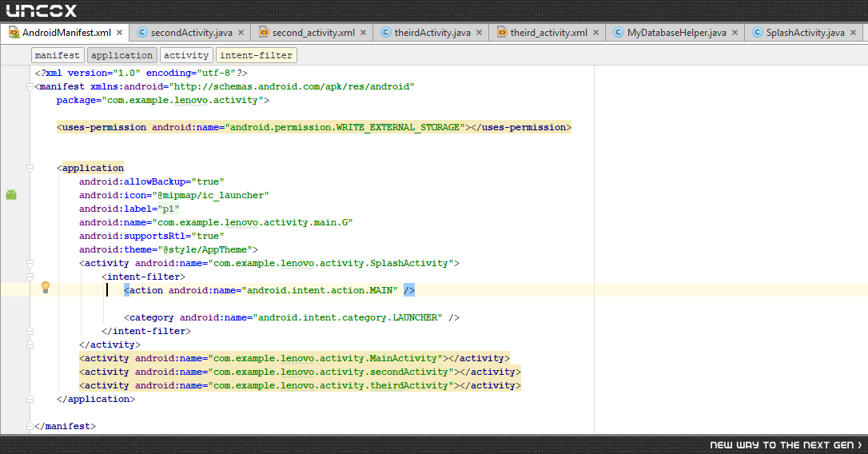Click the WRITE_EXTERNAL_STORAGE uses-permission line

(x=314, y=127)
